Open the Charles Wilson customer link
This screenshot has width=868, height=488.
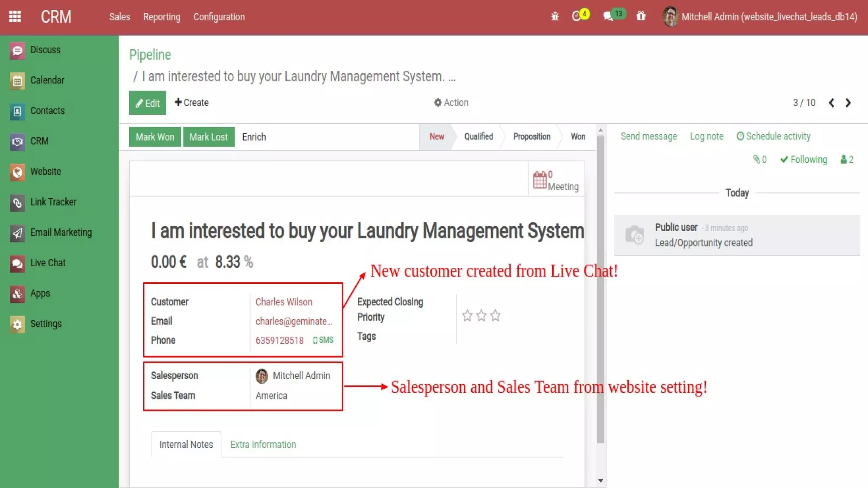[x=284, y=302]
